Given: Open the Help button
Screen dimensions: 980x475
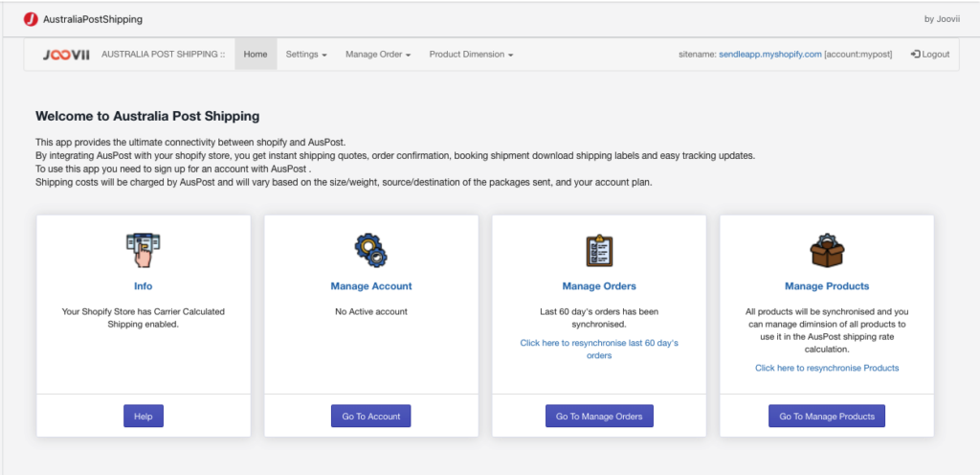Looking at the screenshot, I should (144, 417).
